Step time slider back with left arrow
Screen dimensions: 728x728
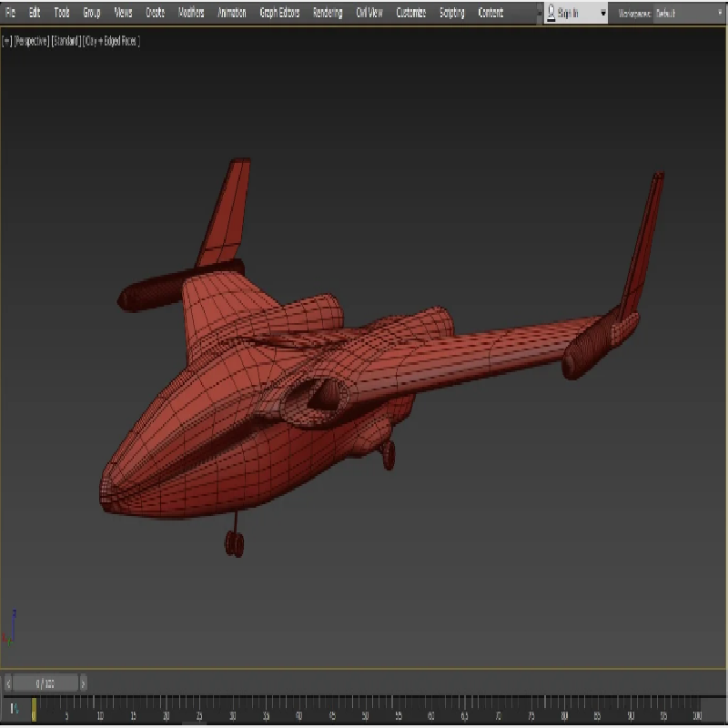(x=9, y=682)
